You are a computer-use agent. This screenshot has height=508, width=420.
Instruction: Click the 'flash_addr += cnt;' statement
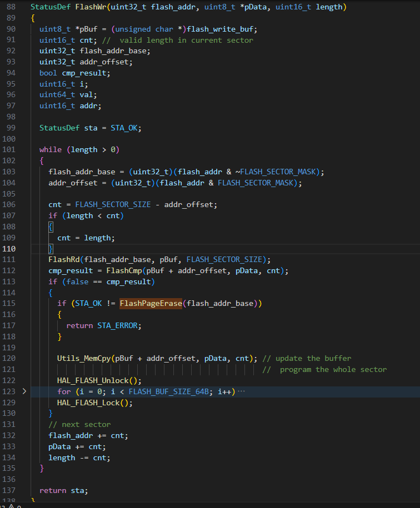[x=88, y=436]
